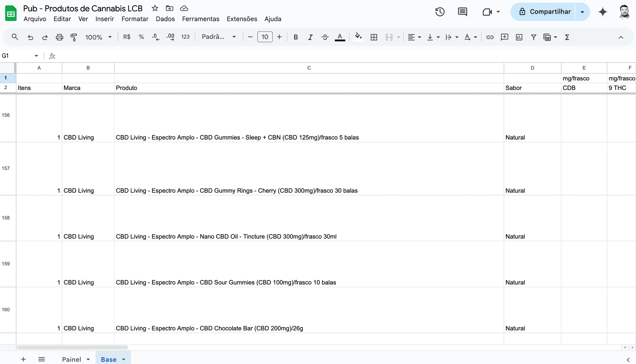Open the borders tool
This screenshot has height=364, width=636.
click(x=374, y=37)
